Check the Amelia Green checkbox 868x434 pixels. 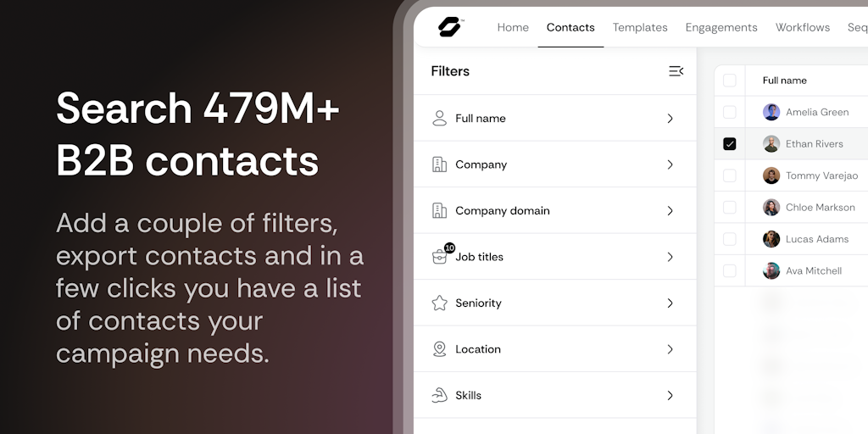(730, 112)
